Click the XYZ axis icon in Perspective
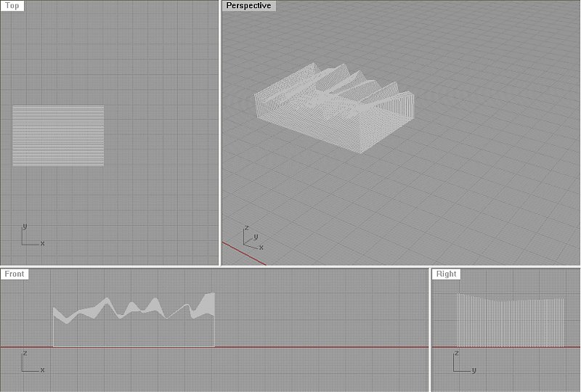The height and width of the screenshot is (392, 581). pos(253,237)
